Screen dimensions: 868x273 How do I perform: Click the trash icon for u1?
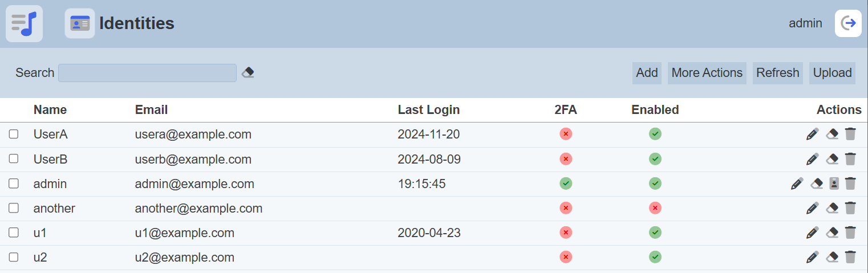click(850, 233)
